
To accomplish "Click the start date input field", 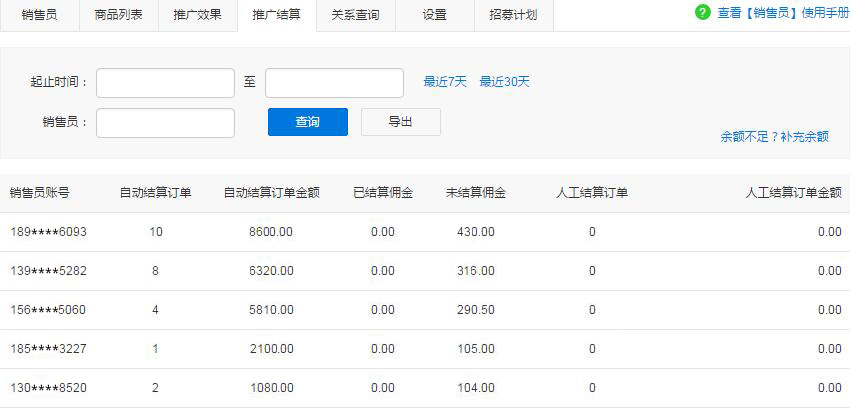I will tap(165, 82).
